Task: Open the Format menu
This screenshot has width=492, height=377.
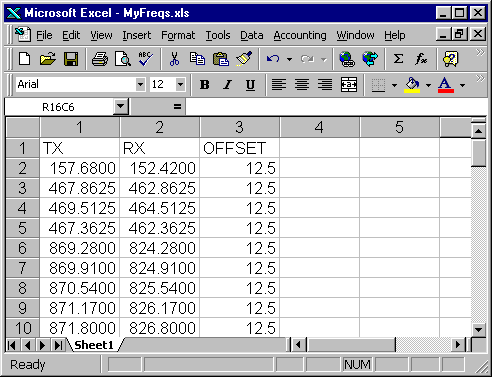Action: [178, 35]
